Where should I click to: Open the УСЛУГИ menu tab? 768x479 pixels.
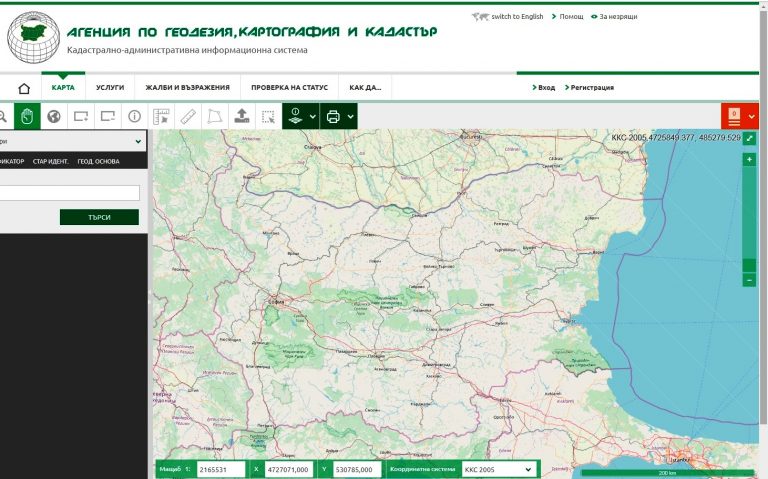coord(110,88)
